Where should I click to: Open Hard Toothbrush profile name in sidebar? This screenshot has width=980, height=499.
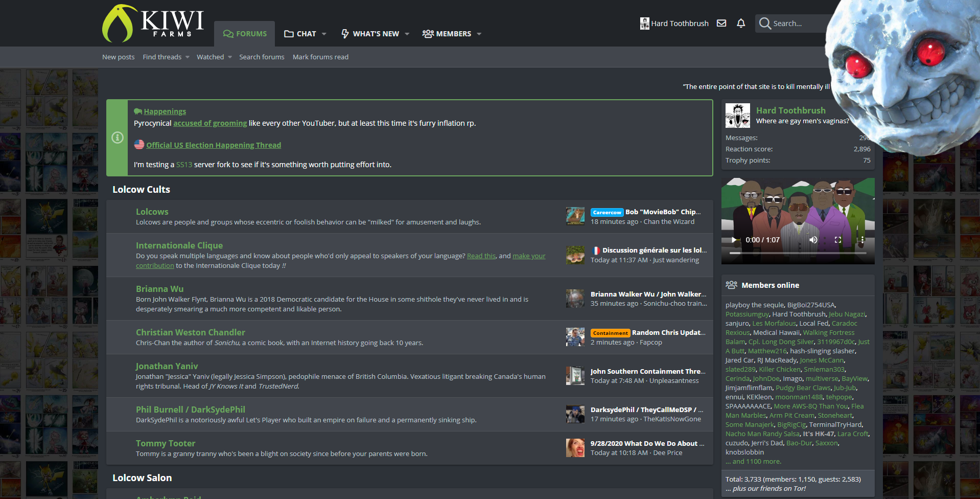tap(791, 110)
